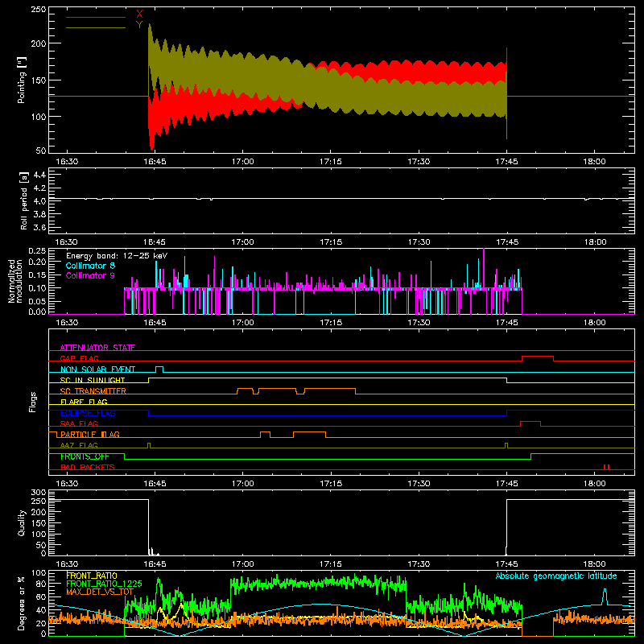Click the cyan latitude spike near 18:00
Viewport: 644px width, 644px height.
point(605,597)
